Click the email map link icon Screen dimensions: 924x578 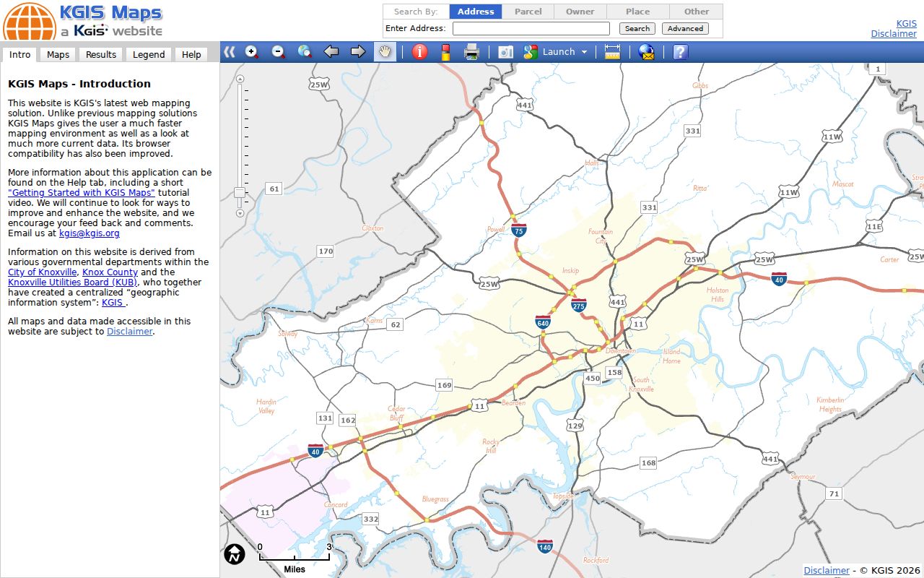tap(647, 52)
